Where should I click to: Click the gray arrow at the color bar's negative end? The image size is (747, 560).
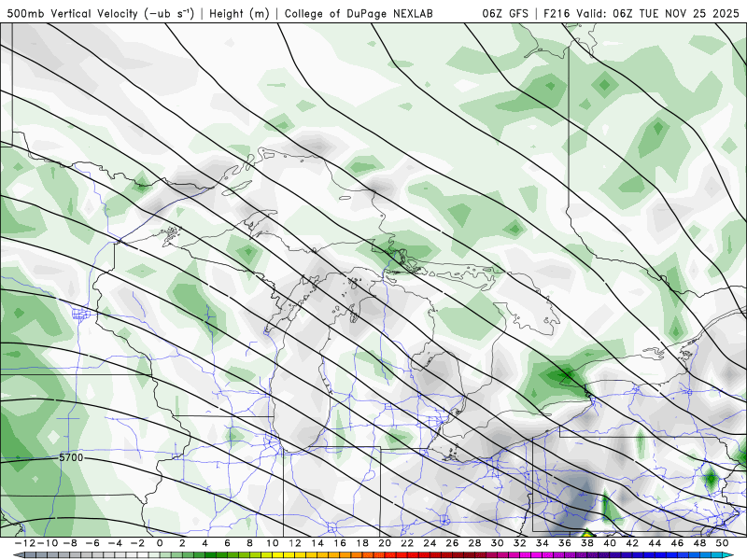tap(18, 555)
